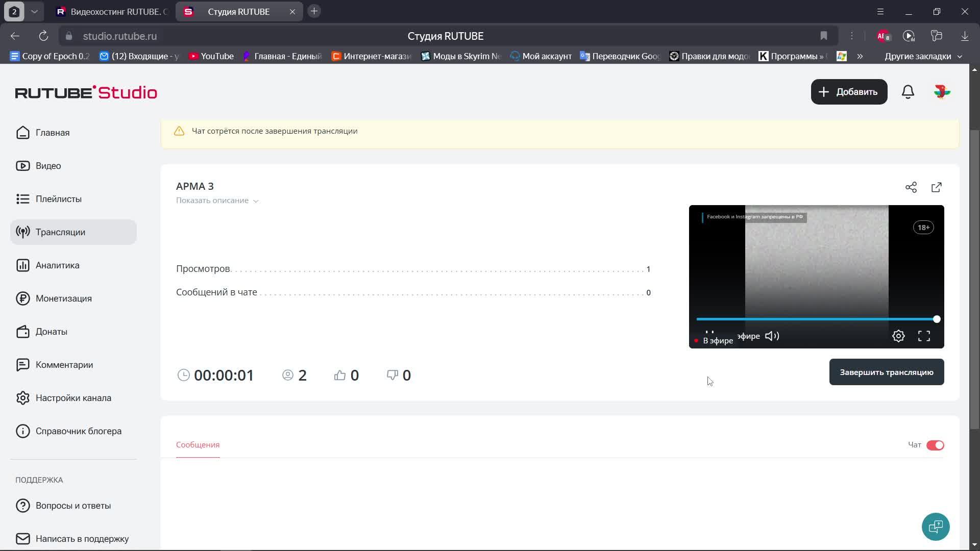Open notifications bell icon
This screenshot has width=980, height=551.
pyautogui.click(x=908, y=92)
